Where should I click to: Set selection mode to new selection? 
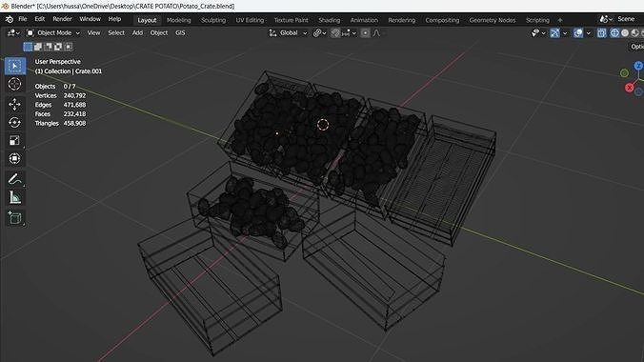click(x=28, y=47)
